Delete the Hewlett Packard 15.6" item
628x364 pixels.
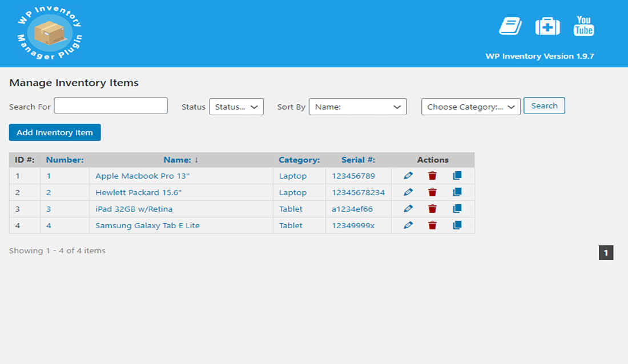tap(432, 192)
